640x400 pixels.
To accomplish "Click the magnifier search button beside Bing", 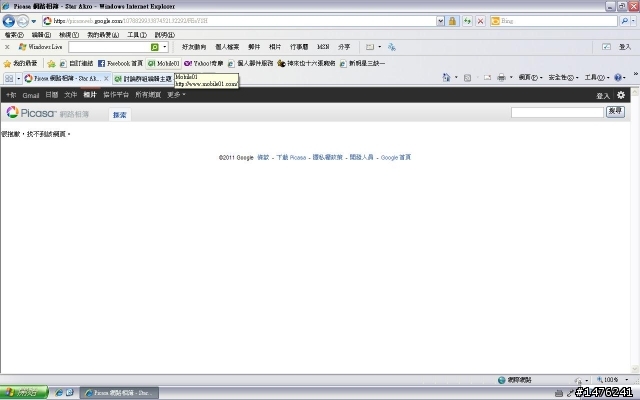I will click(624, 21).
